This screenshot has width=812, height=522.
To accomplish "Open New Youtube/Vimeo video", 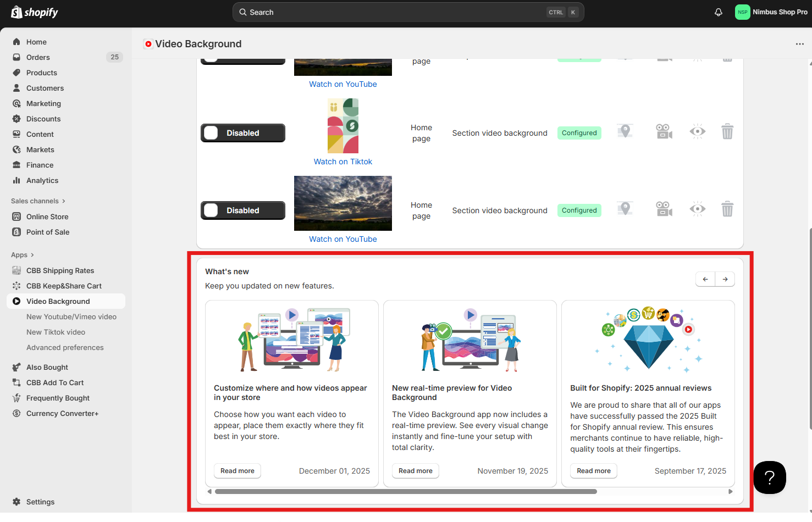I will 71,316.
